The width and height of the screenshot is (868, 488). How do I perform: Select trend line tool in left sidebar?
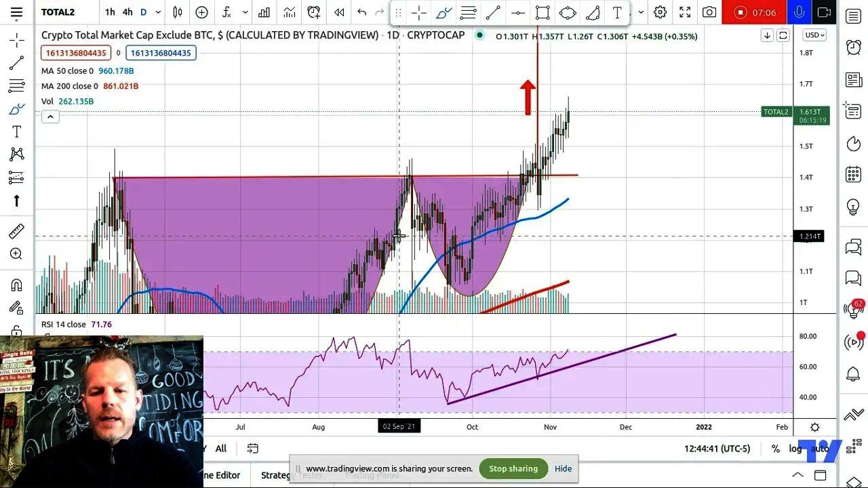(17, 63)
